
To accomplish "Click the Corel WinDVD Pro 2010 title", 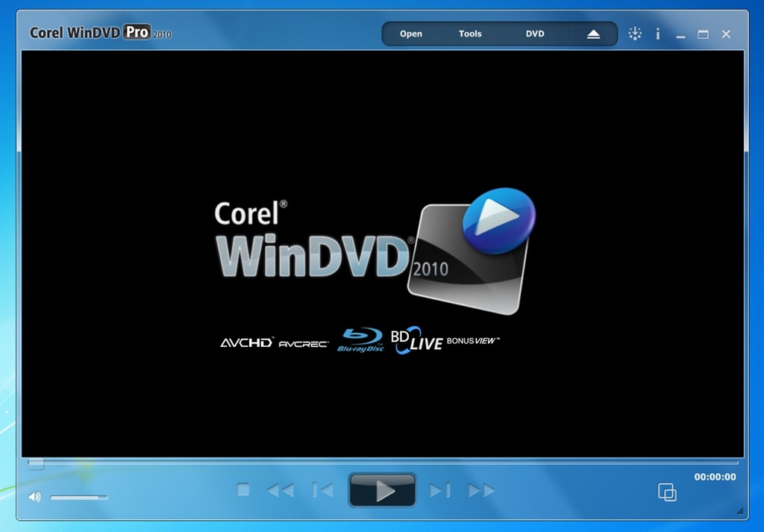I will (101, 33).
